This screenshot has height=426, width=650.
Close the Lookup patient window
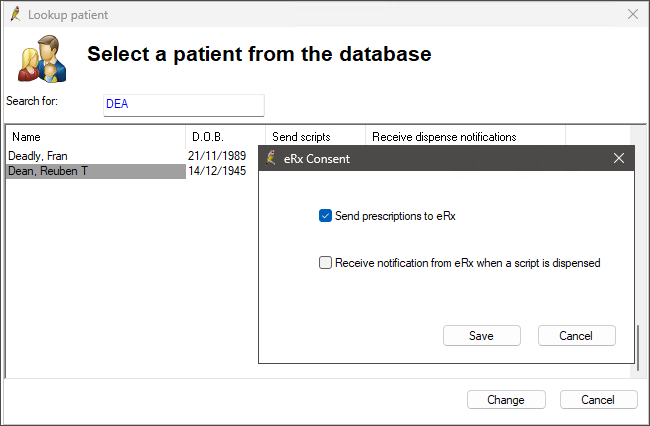(x=633, y=14)
